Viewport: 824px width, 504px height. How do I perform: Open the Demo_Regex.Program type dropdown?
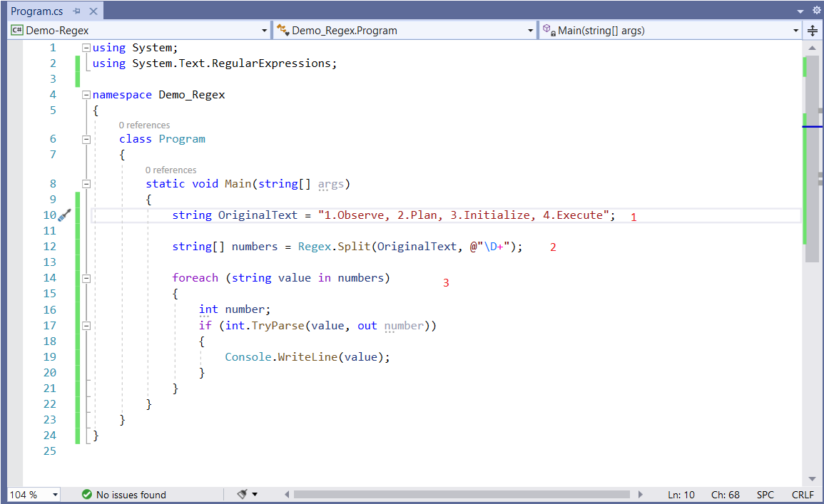click(529, 30)
